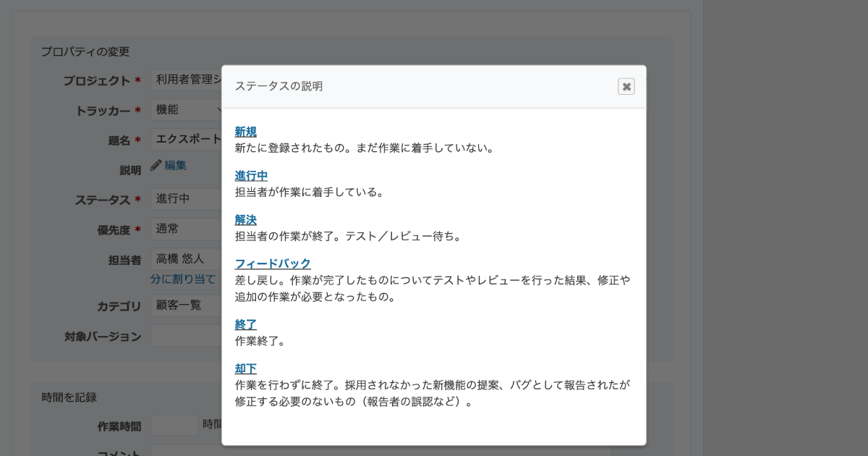Click the 題名 title input field

(x=184, y=138)
